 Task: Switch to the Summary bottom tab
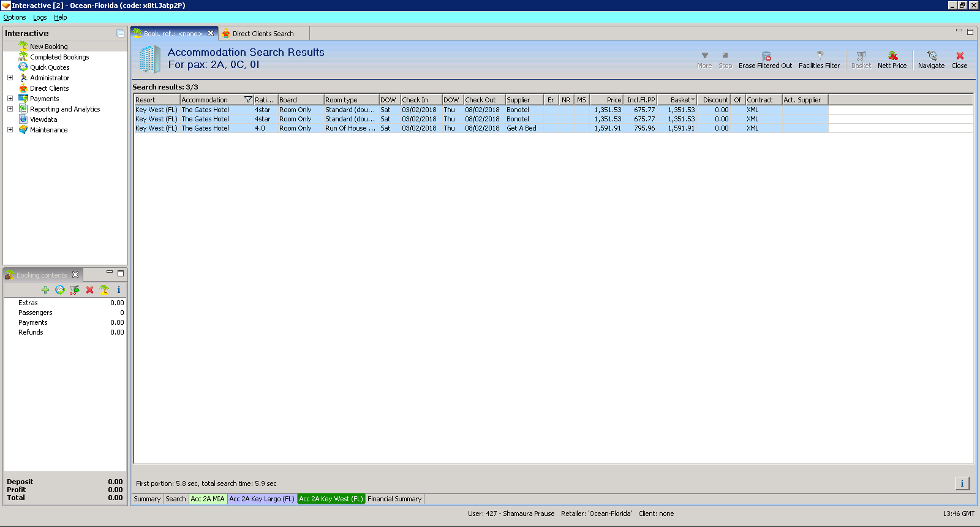click(x=147, y=499)
